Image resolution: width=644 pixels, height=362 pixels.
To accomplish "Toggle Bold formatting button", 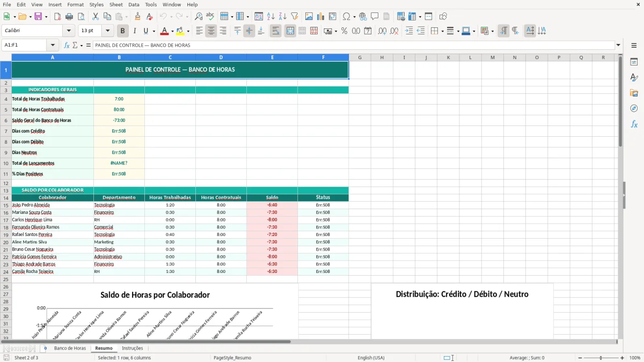I will 123,31.
